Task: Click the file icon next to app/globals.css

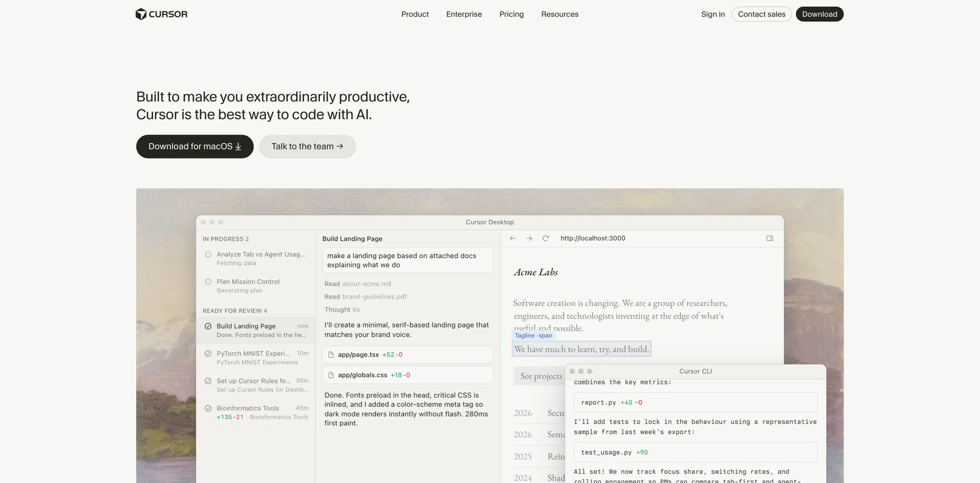Action: 331,375
